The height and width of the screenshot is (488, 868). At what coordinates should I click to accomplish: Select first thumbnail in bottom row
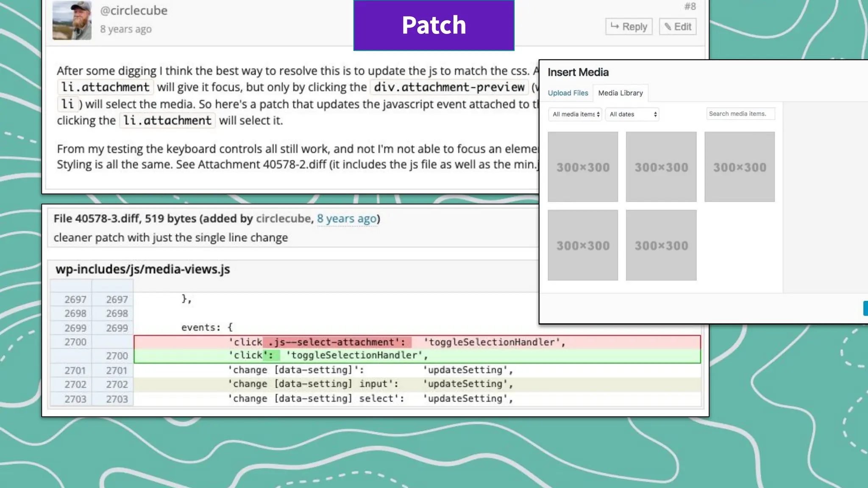coord(583,245)
